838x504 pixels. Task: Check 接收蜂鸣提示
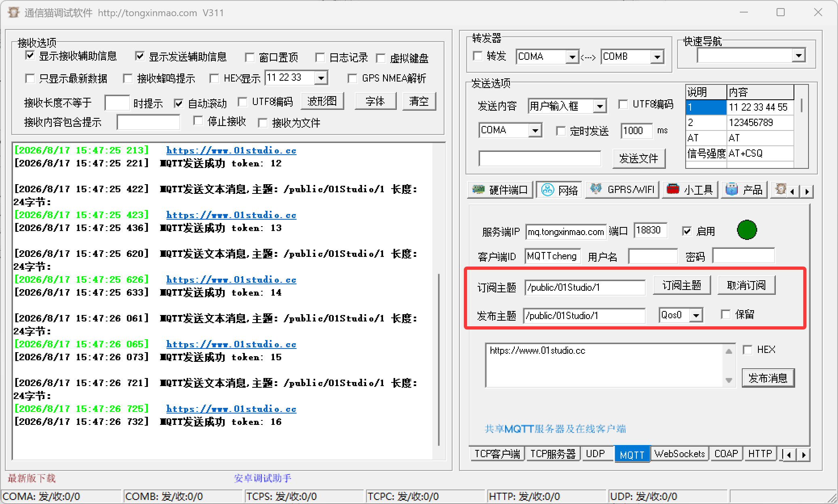click(x=128, y=78)
